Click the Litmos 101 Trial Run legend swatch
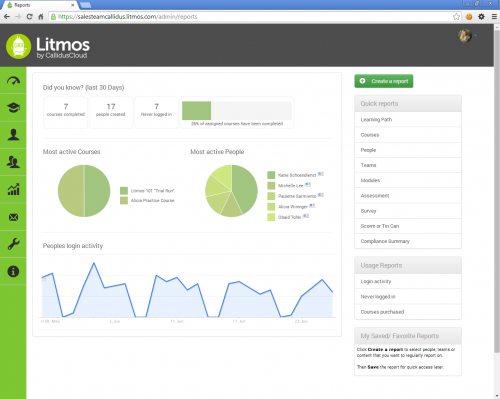The height and width of the screenshot is (399, 500). (x=124, y=191)
